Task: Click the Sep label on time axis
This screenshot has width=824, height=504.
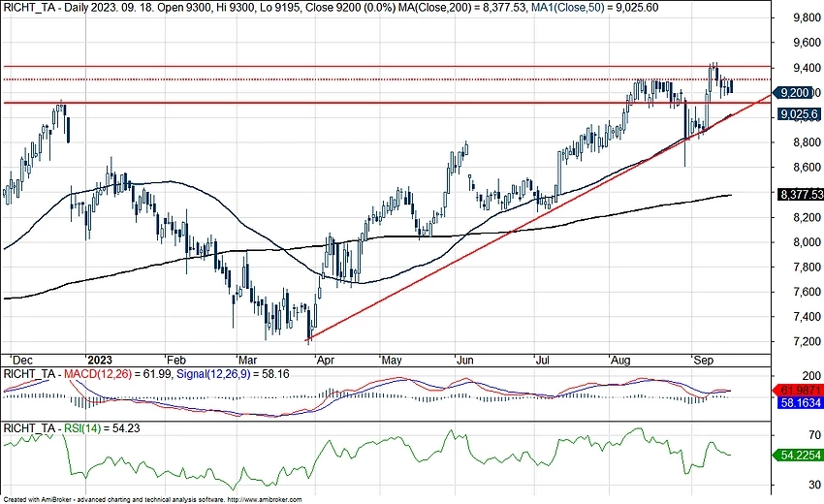Action: pyautogui.click(x=703, y=360)
